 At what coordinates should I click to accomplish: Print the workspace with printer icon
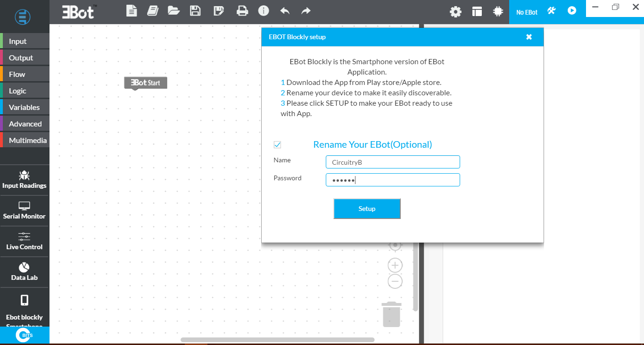242,11
